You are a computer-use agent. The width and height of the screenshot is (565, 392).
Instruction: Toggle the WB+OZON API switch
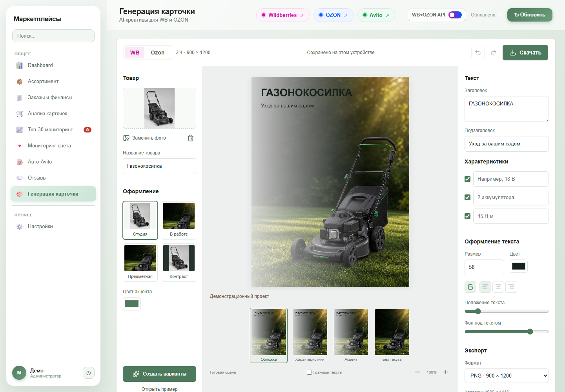(x=455, y=15)
